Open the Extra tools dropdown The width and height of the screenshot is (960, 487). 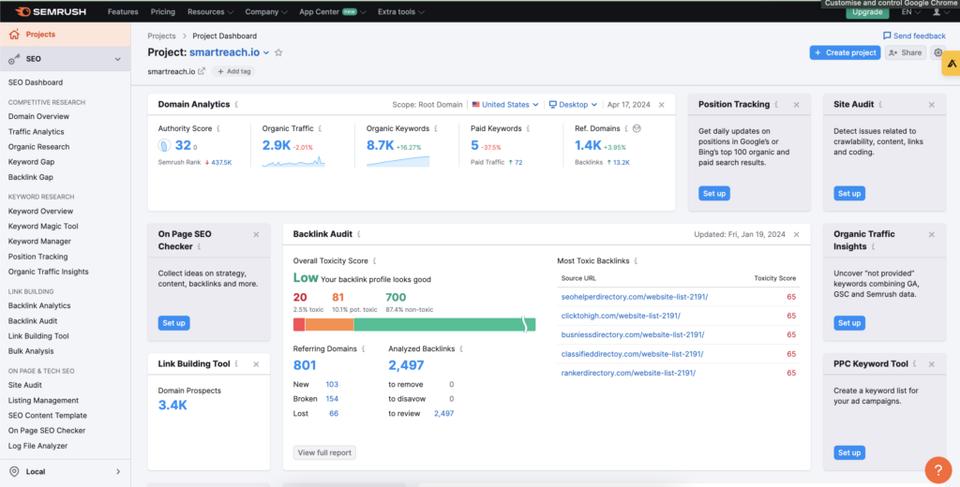[401, 12]
